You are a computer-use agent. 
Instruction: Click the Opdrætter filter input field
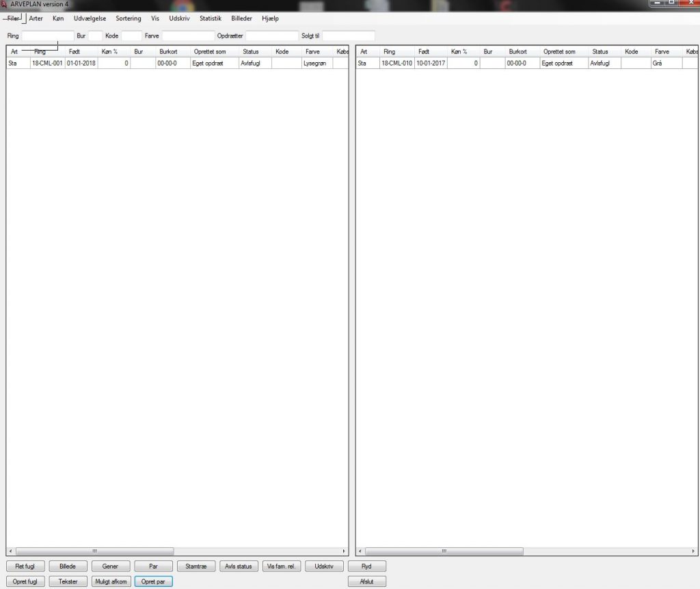[x=272, y=36]
